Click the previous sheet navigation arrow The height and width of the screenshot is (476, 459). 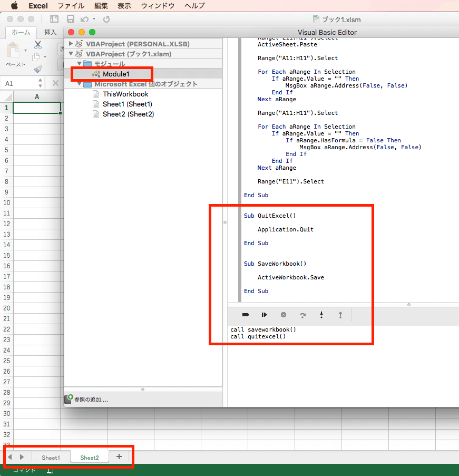(x=10, y=457)
